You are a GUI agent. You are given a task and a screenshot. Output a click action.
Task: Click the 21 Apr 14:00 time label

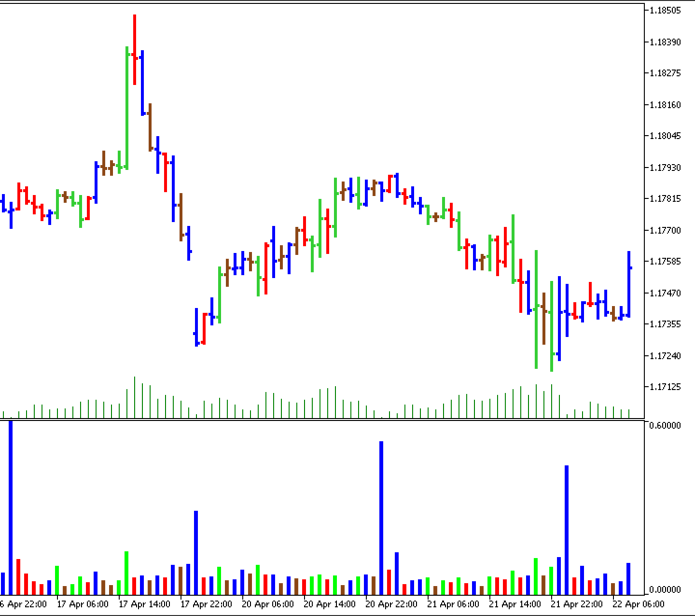[x=515, y=604]
